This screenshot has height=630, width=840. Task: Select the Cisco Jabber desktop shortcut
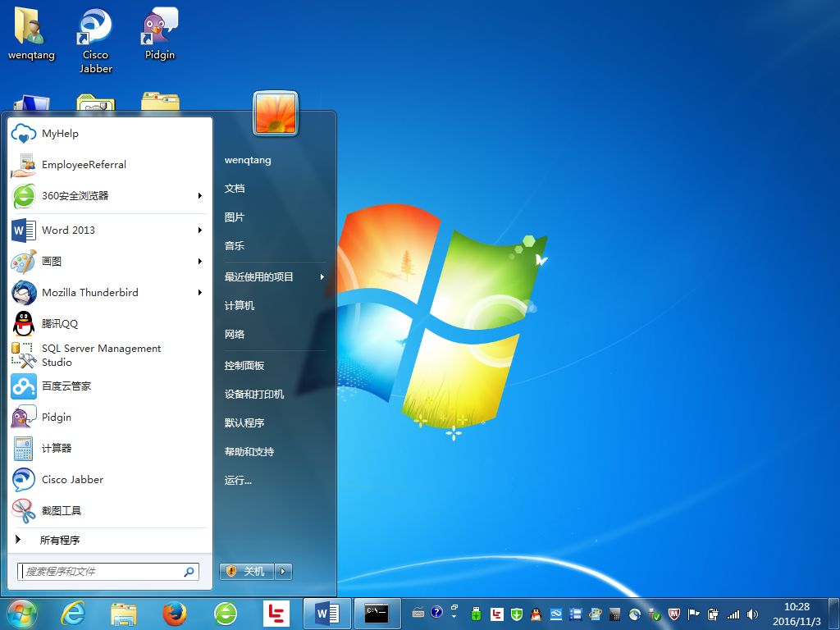[x=95, y=41]
